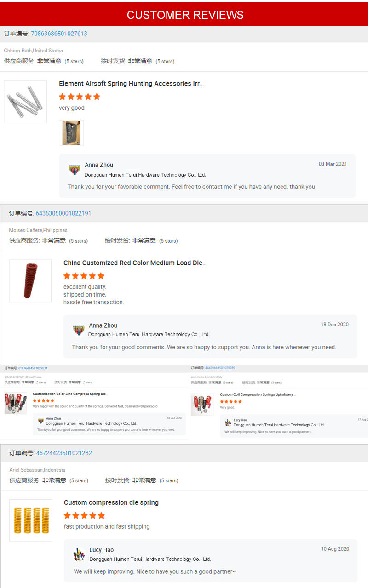Click the red die spring product image
Viewport: 368px width, 588px height.
tap(30, 281)
